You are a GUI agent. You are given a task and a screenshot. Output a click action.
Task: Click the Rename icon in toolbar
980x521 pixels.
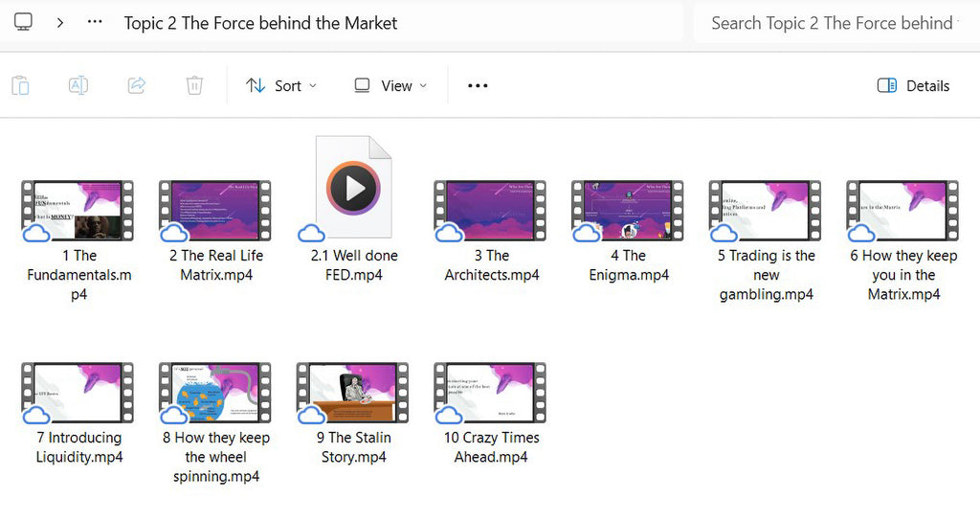(78, 85)
